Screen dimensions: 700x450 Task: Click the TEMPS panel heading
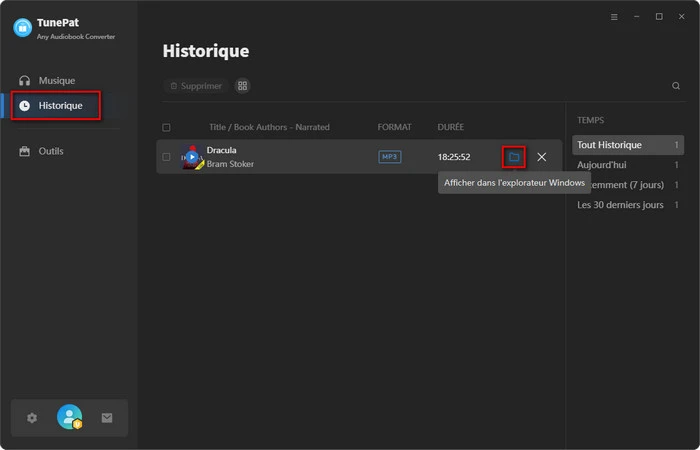pyautogui.click(x=590, y=120)
